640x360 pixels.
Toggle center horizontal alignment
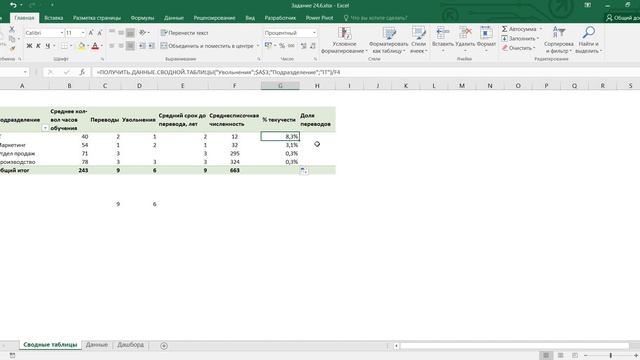(x=121, y=46)
